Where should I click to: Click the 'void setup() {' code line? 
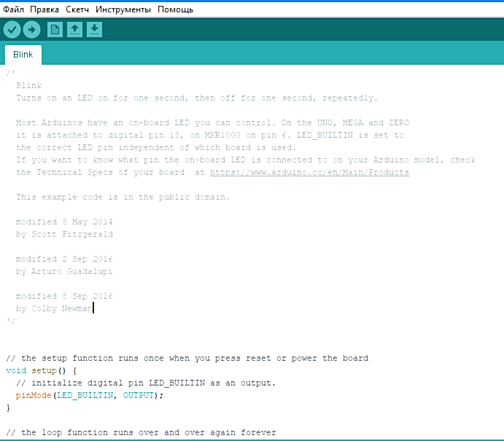coord(42,370)
